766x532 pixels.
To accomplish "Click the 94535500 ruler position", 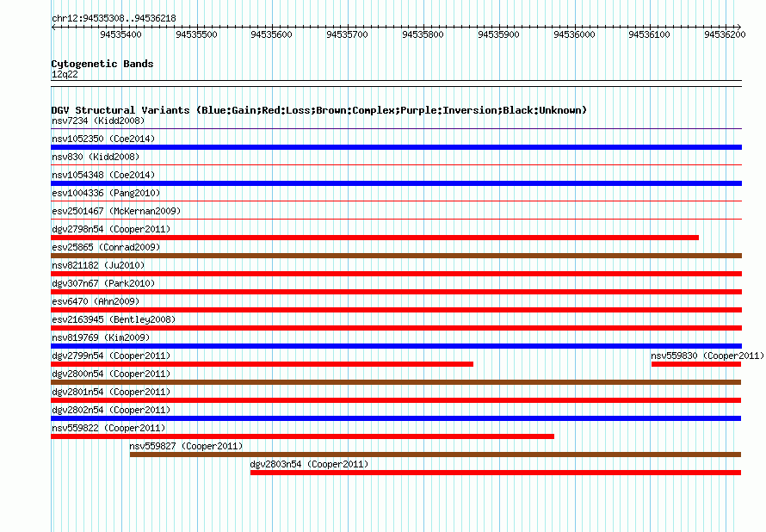I will (x=196, y=34).
